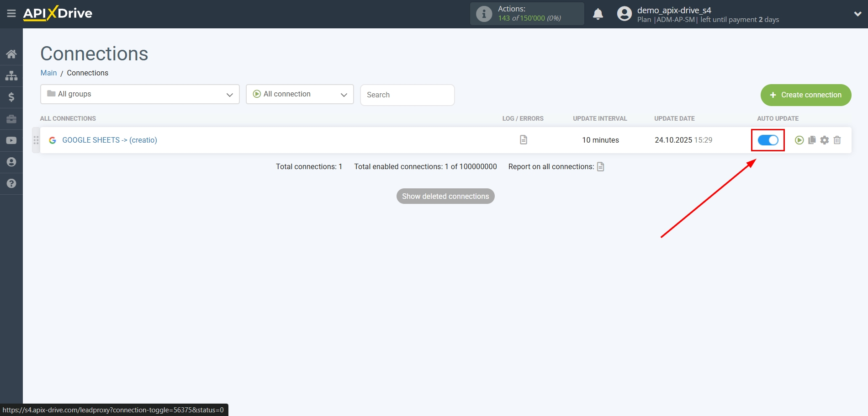The height and width of the screenshot is (416, 868).
Task: Copy the Google Sheets connection
Action: pyautogui.click(x=812, y=140)
